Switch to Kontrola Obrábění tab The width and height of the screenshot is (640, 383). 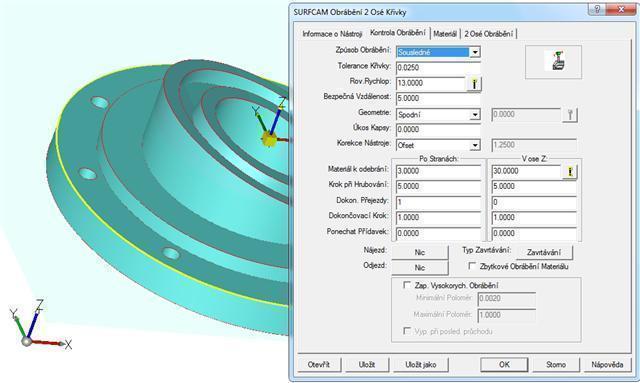398,33
